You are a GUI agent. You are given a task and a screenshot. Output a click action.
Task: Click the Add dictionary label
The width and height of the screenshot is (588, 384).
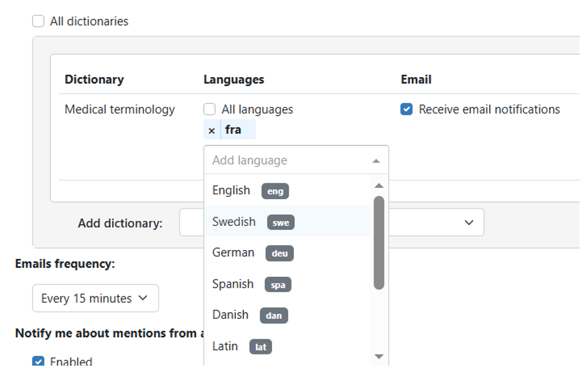(x=120, y=223)
